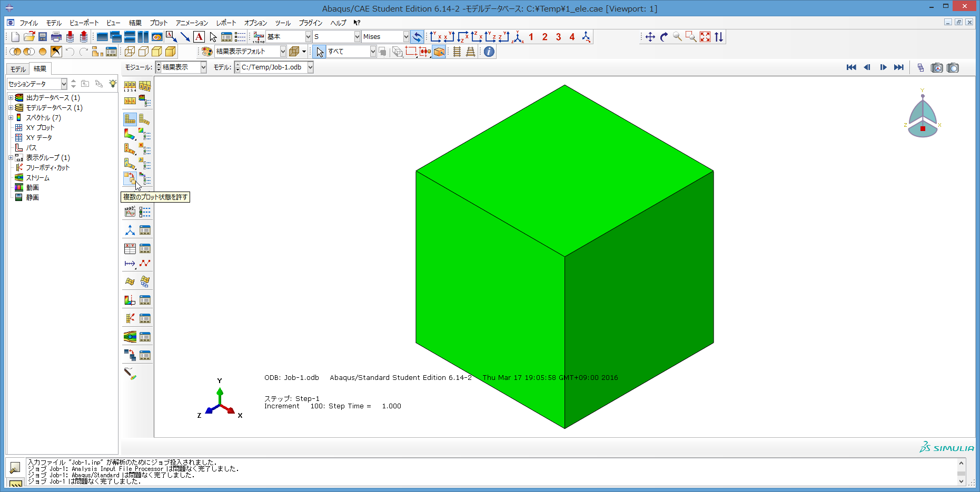Image resolution: width=980 pixels, height=492 pixels.
Task: Open the セッションデータ dropdown
Action: coord(37,84)
